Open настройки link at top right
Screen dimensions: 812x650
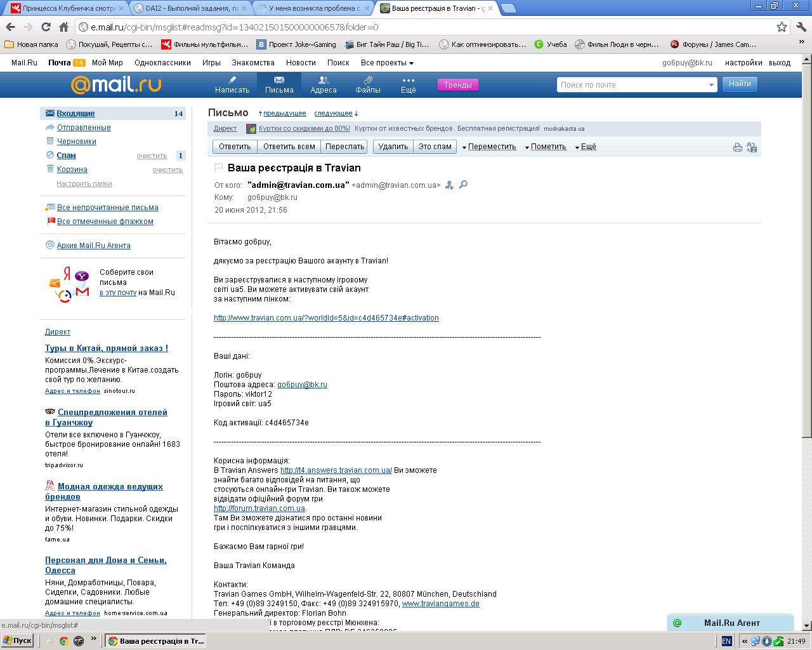[x=743, y=63]
